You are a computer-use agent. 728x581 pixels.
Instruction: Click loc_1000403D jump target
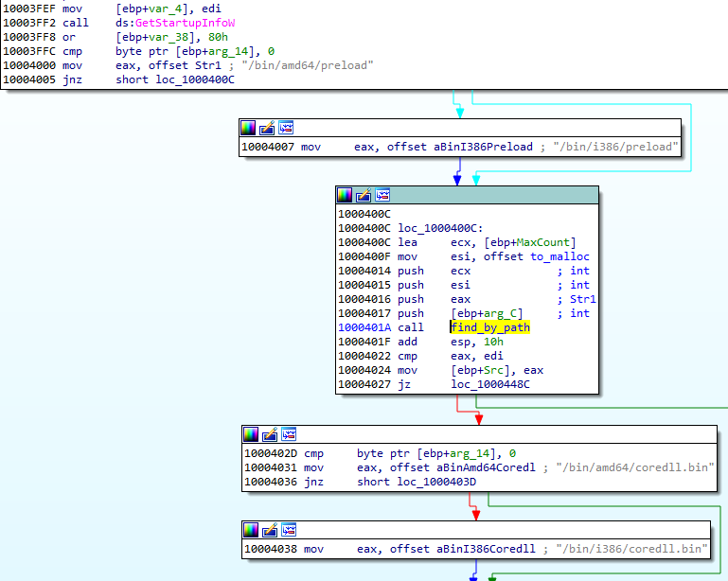(436, 482)
